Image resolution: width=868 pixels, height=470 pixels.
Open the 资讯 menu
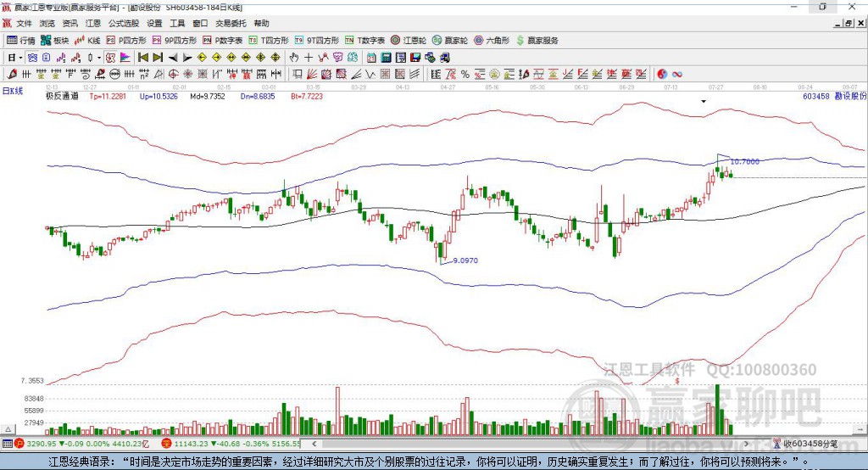point(70,23)
